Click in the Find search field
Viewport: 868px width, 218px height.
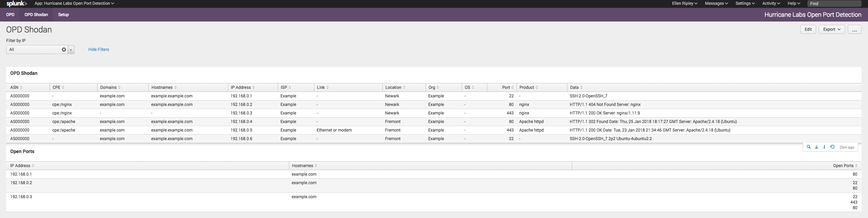coord(834,3)
